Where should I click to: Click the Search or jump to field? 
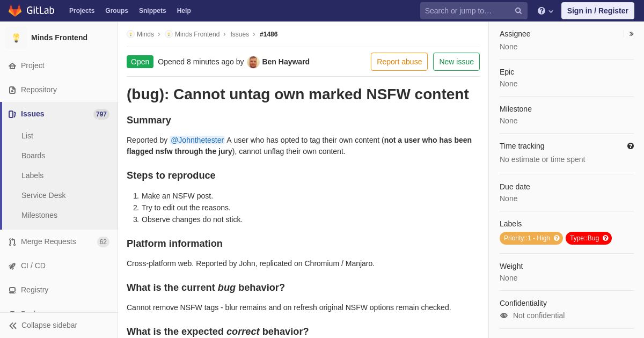pyautogui.click(x=474, y=11)
